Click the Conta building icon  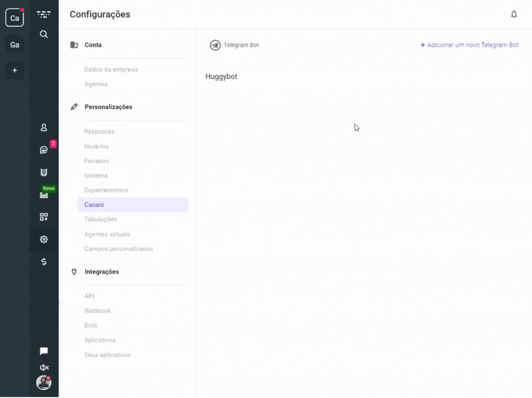[x=74, y=45]
